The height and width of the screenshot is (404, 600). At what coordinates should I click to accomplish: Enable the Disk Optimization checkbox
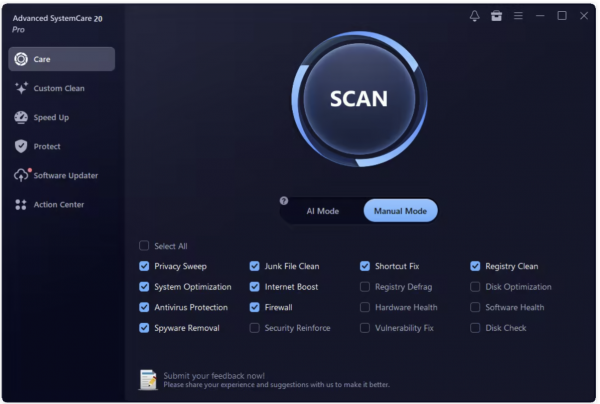[475, 287]
